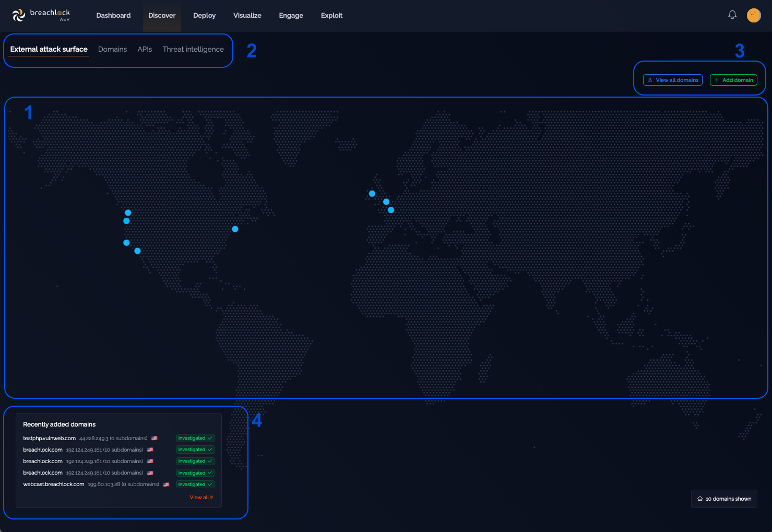Open the Exploit menu
This screenshot has height=532, width=772.
click(331, 16)
